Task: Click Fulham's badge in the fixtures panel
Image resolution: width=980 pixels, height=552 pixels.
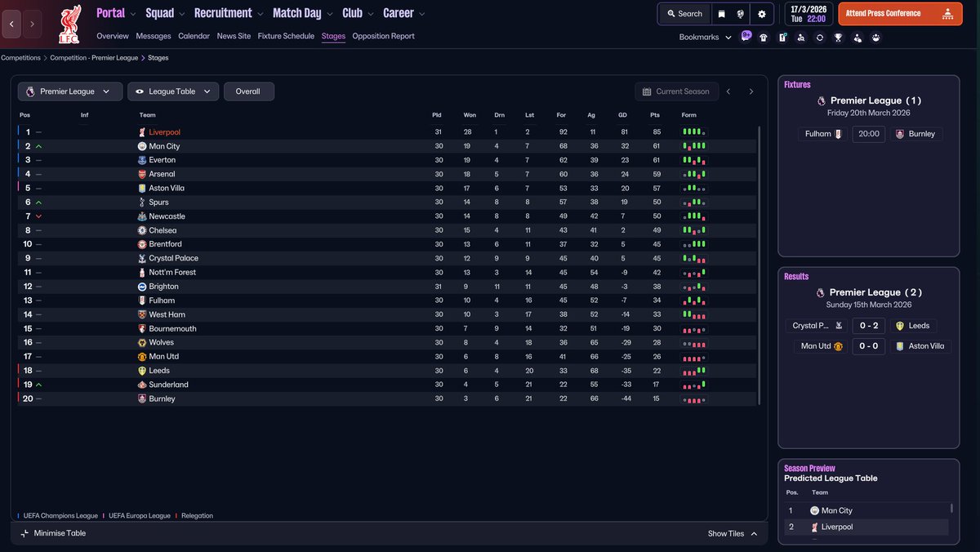Action: pyautogui.click(x=838, y=134)
